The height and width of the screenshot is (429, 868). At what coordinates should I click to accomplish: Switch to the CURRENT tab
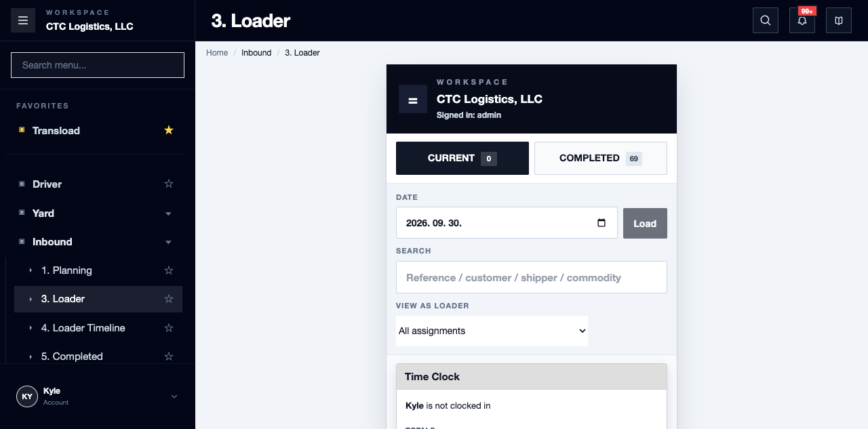tap(462, 158)
